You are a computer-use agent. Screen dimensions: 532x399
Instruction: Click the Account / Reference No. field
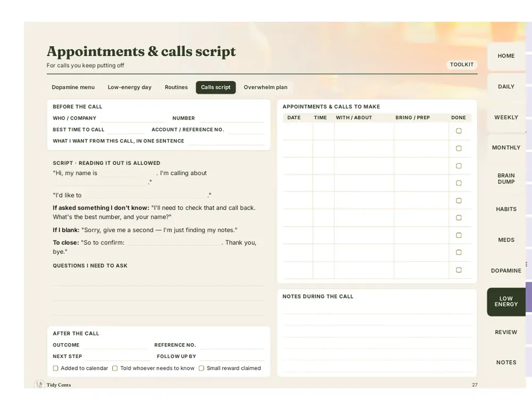point(246,130)
